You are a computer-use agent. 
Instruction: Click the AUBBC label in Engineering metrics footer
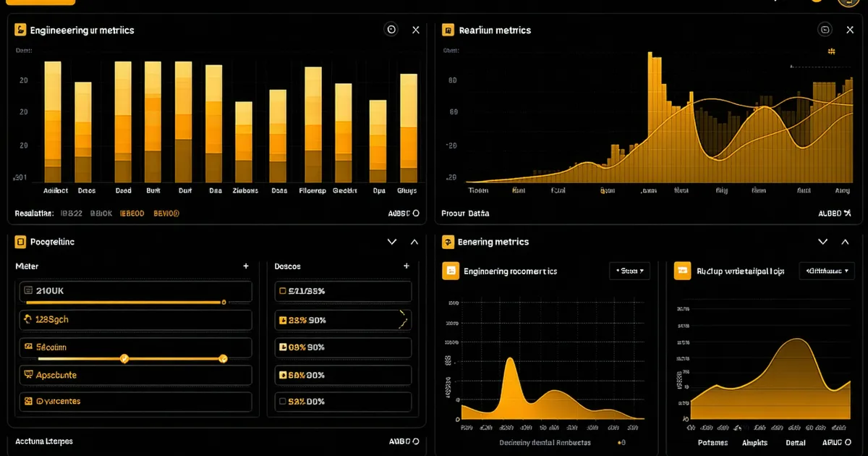coord(399,214)
